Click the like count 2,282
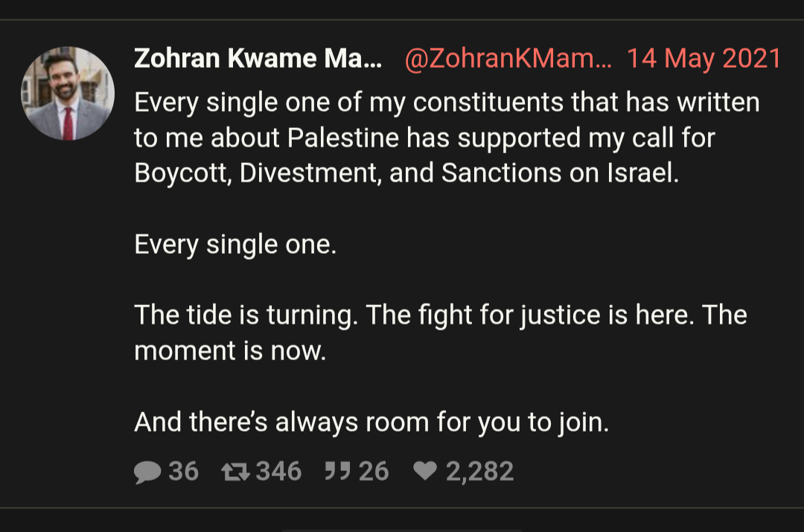This screenshot has height=532, width=804. click(x=479, y=472)
